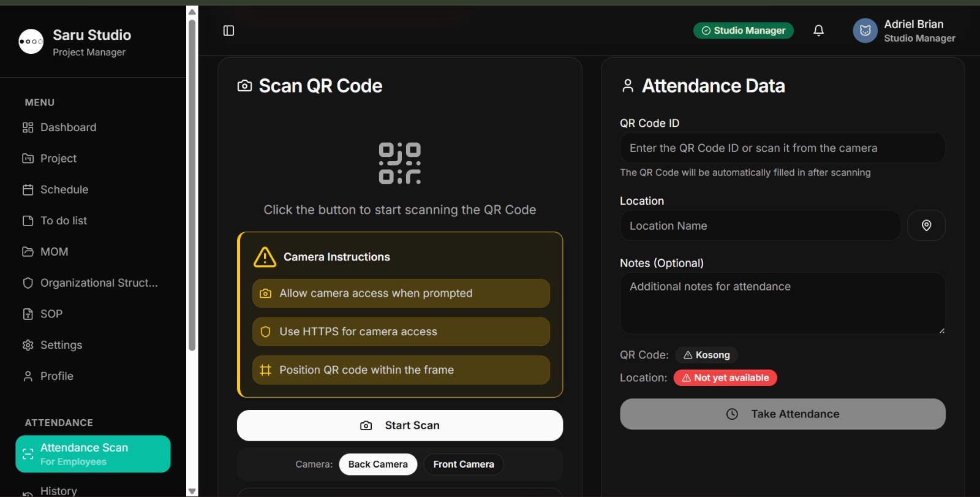Click the person icon beside Attendance Data
The image size is (980, 497).
coord(627,86)
